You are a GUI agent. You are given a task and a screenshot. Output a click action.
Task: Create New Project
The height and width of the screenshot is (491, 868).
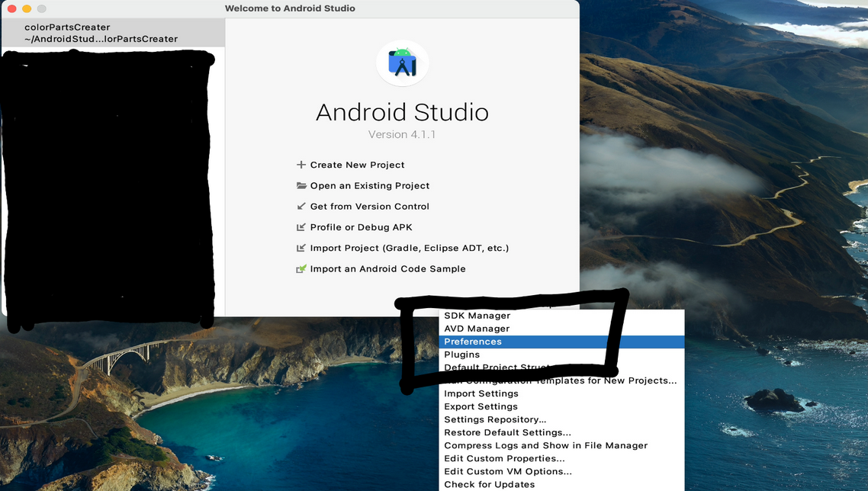[357, 165]
